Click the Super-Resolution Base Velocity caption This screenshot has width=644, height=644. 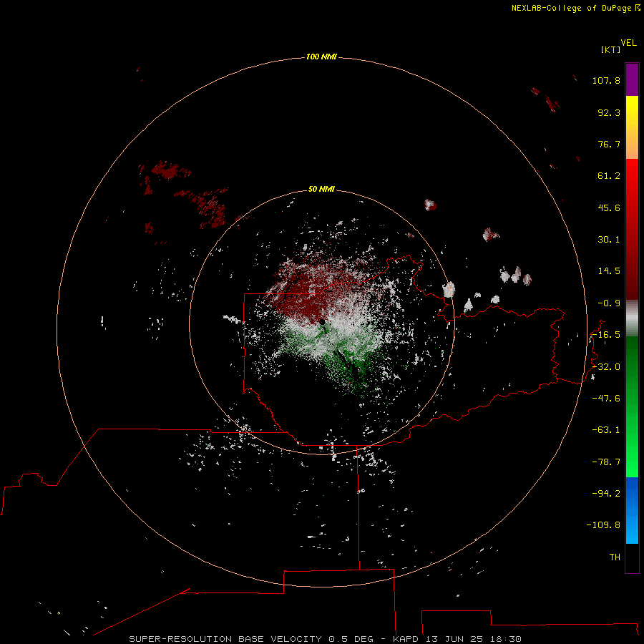(326, 639)
